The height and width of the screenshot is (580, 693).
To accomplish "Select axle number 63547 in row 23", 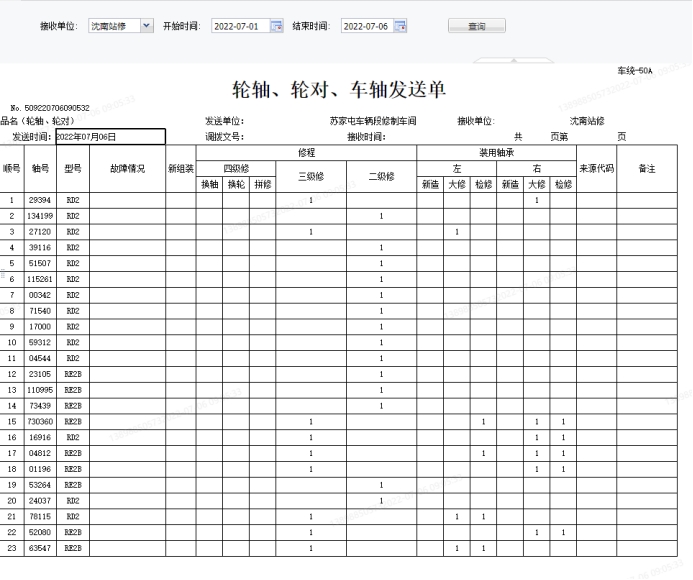I will [x=40, y=548].
